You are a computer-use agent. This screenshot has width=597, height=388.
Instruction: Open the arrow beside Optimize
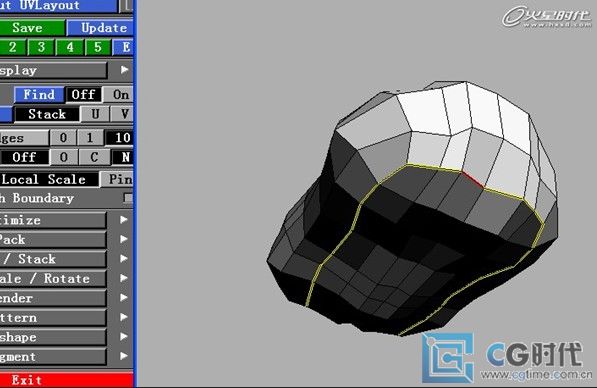point(124,220)
